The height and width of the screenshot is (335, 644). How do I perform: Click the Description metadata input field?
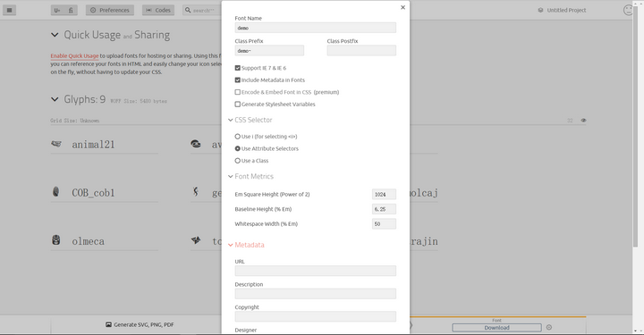(x=316, y=294)
